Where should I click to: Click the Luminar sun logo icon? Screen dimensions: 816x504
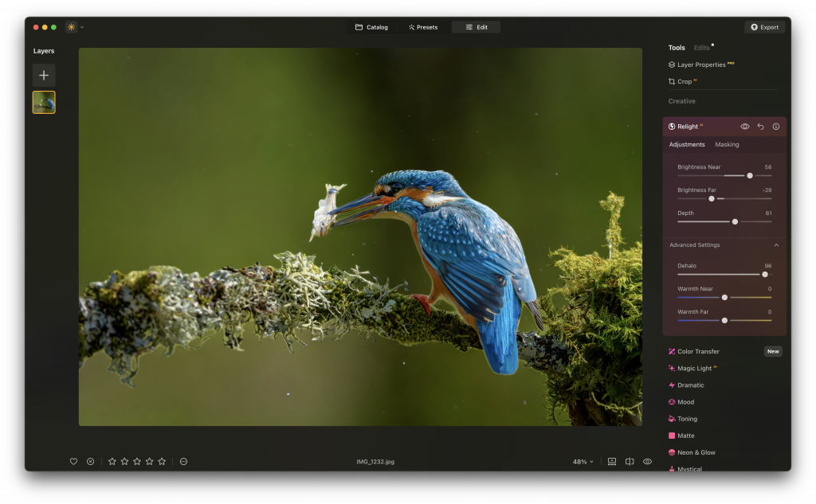pos(71,27)
